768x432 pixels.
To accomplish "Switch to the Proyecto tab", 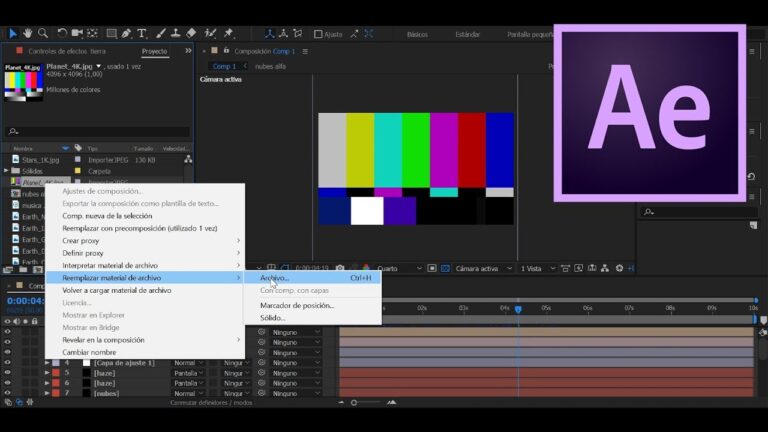I will [154, 51].
